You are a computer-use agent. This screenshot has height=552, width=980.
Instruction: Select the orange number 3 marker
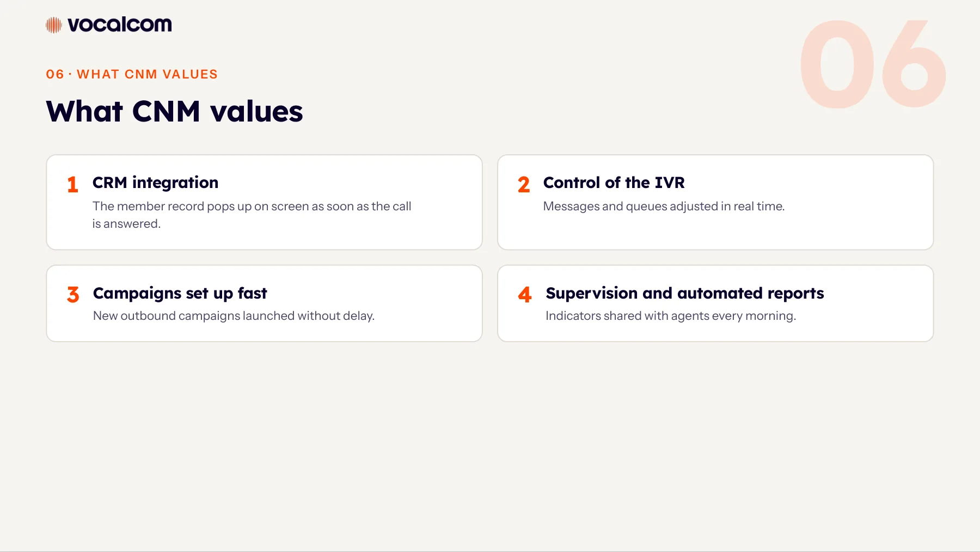73,295
